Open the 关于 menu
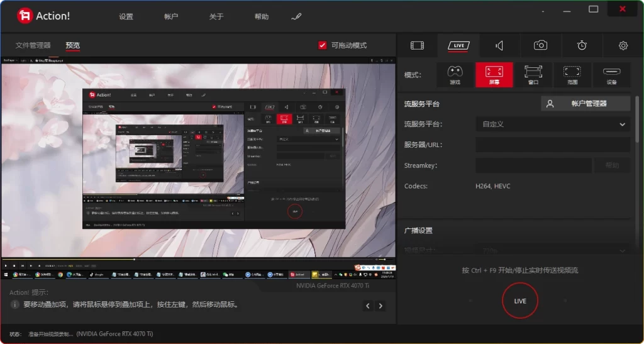Screen dimensions: 644x344 (x=216, y=17)
